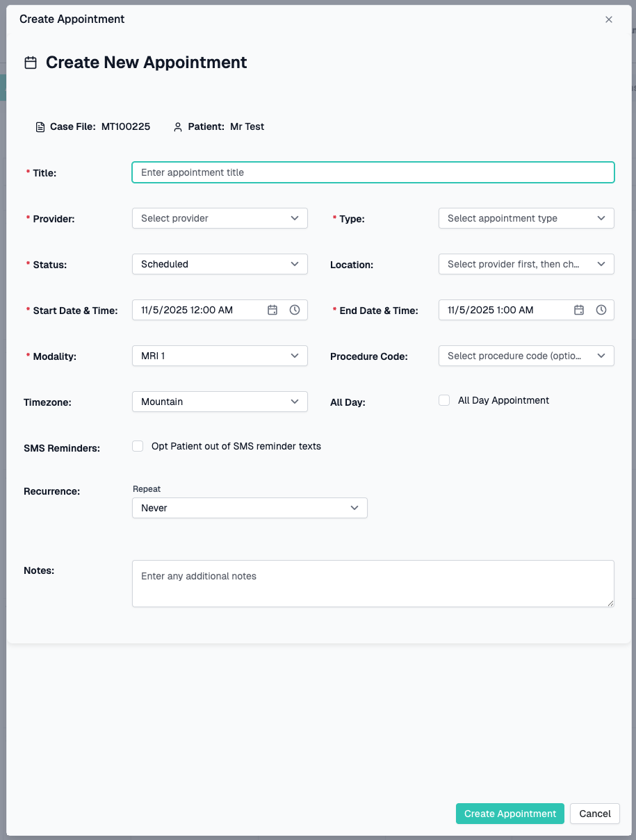Open the Start Date clock picker icon
Image resolution: width=636 pixels, height=840 pixels.
(293, 310)
